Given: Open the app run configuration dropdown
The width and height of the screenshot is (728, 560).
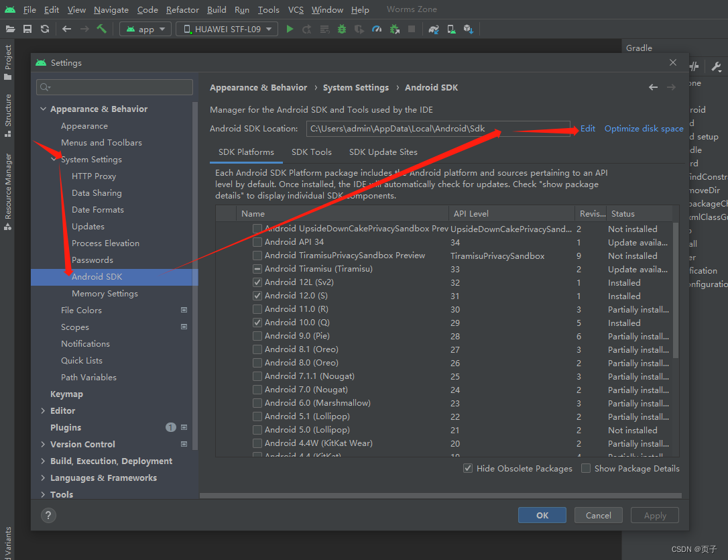Looking at the screenshot, I should click(x=145, y=29).
